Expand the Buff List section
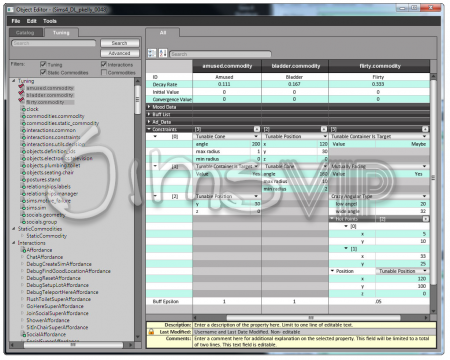 point(149,114)
